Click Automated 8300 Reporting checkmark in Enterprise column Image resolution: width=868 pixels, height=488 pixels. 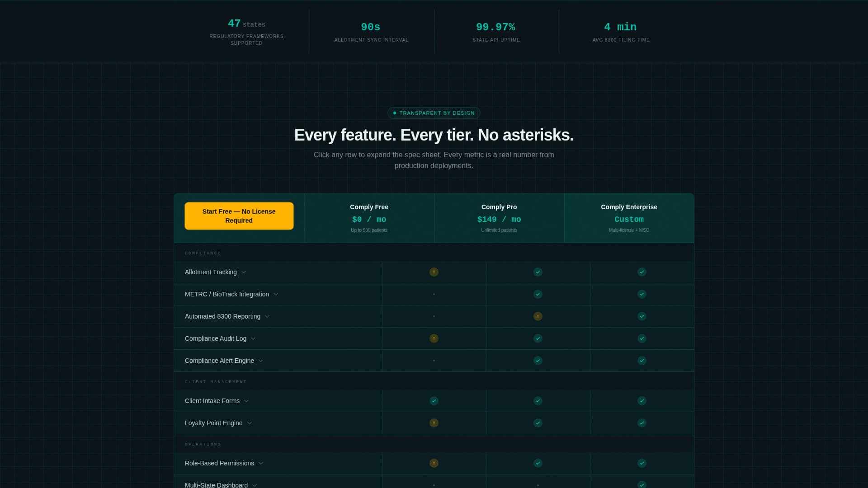click(x=642, y=316)
